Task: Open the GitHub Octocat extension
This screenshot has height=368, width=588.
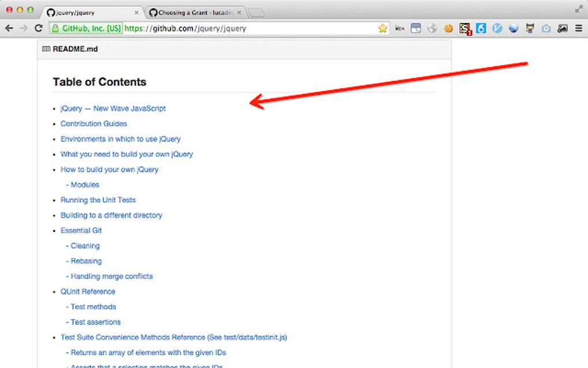Action: 529,28
